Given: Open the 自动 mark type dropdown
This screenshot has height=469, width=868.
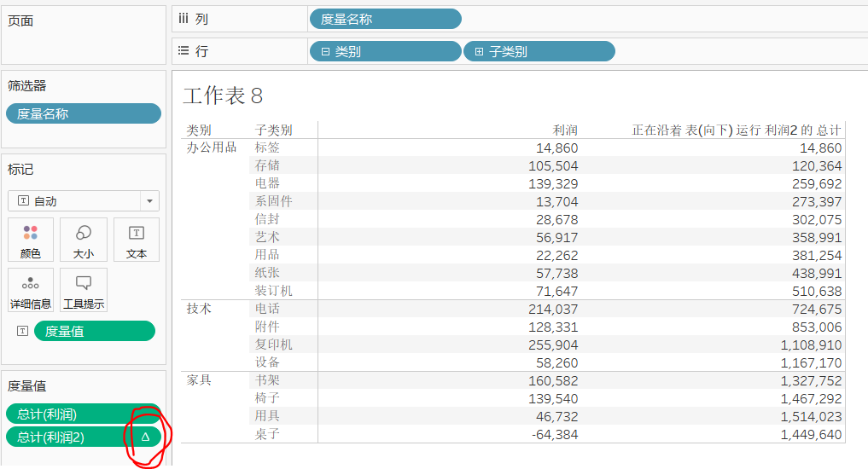Looking at the screenshot, I should point(83,200).
